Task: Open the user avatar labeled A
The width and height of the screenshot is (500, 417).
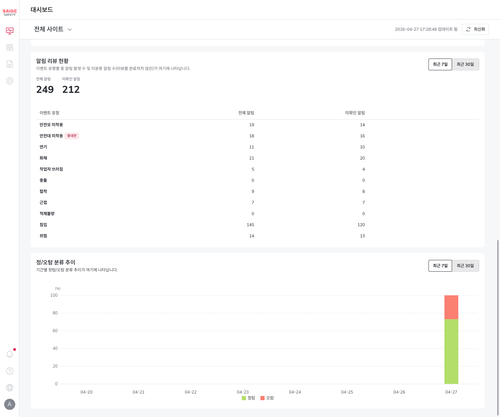Action: (10, 404)
